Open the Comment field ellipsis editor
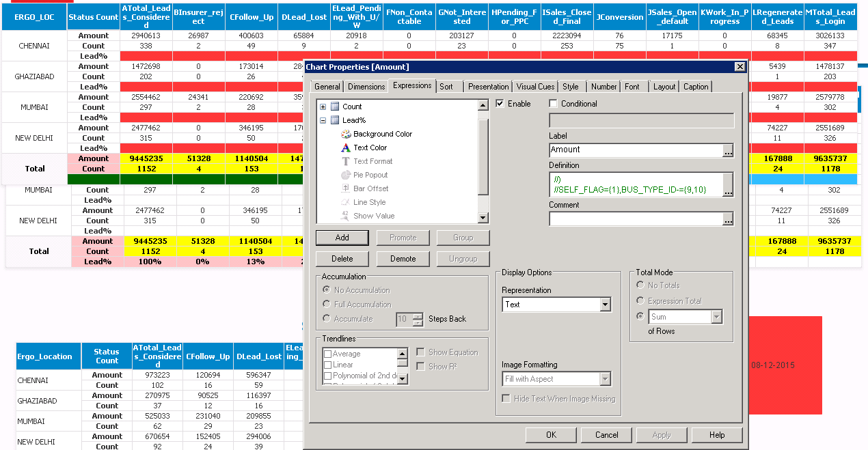The height and width of the screenshot is (450, 868). pyautogui.click(x=728, y=219)
